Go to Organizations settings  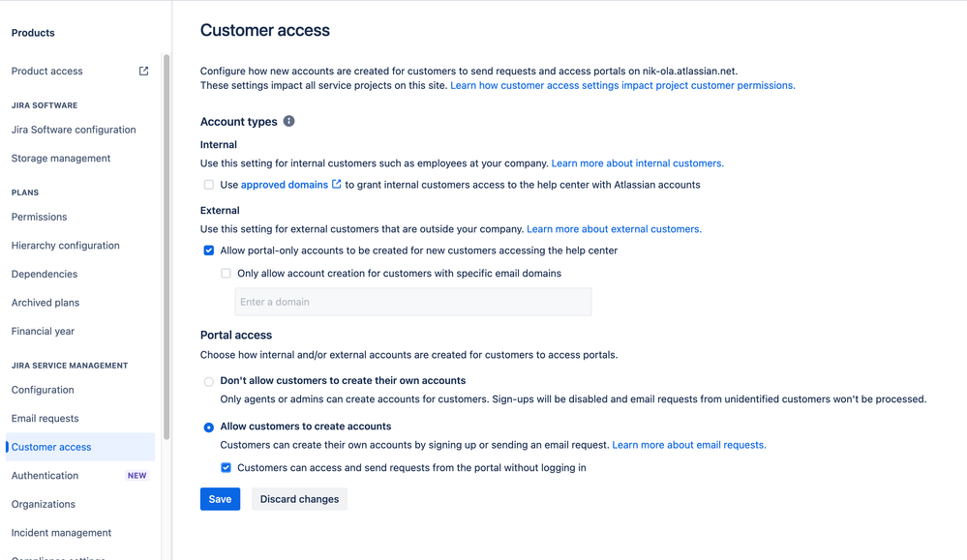(44, 504)
